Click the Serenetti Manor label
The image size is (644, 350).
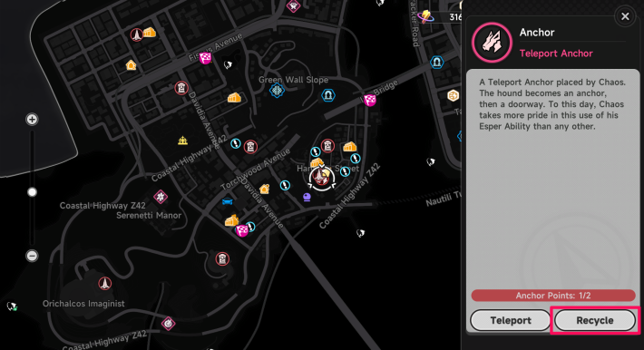point(149,215)
